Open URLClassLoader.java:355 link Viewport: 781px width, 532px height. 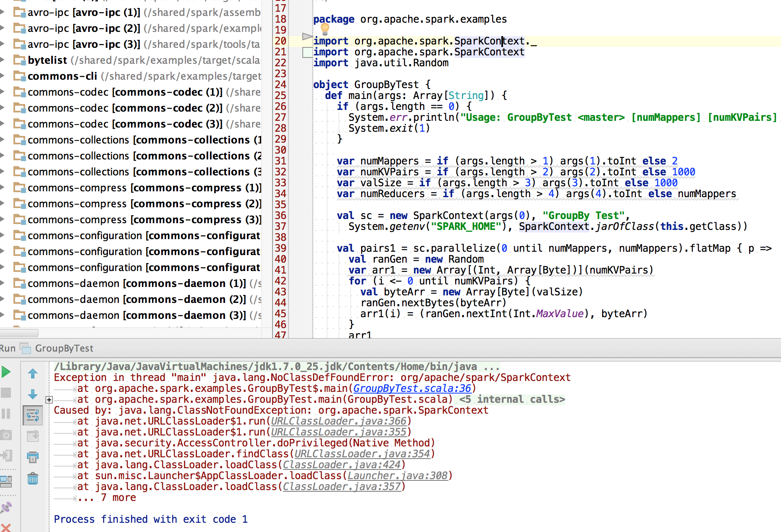tap(338, 432)
